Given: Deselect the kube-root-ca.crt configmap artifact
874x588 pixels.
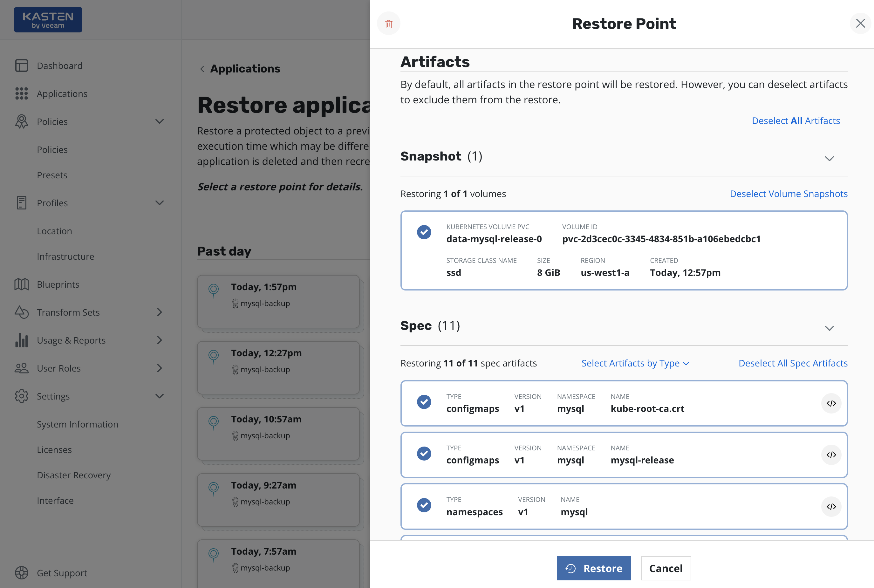Looking at the screenshot, I should pos(424,402).
